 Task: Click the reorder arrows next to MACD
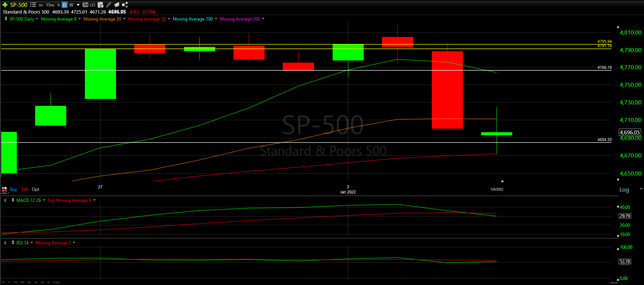pyautogui.click(x=13, y=200)
